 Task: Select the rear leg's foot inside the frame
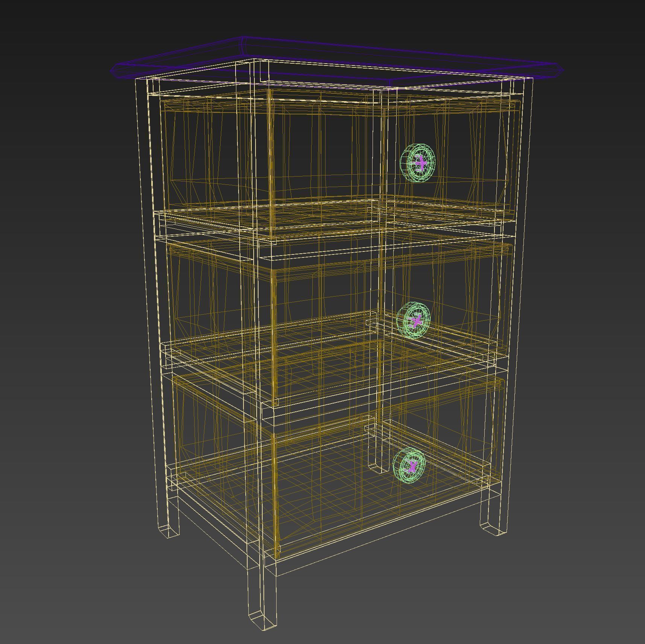pos(378,468)
